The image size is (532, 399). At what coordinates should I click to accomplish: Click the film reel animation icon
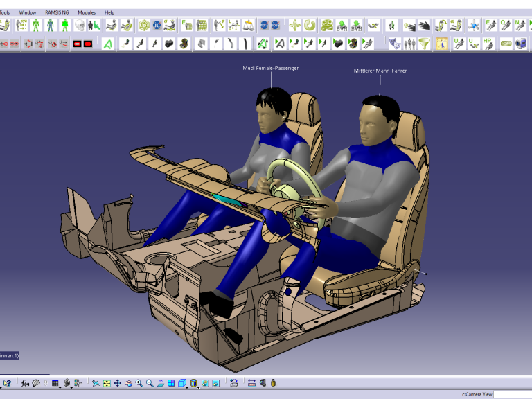coord(327,26)
